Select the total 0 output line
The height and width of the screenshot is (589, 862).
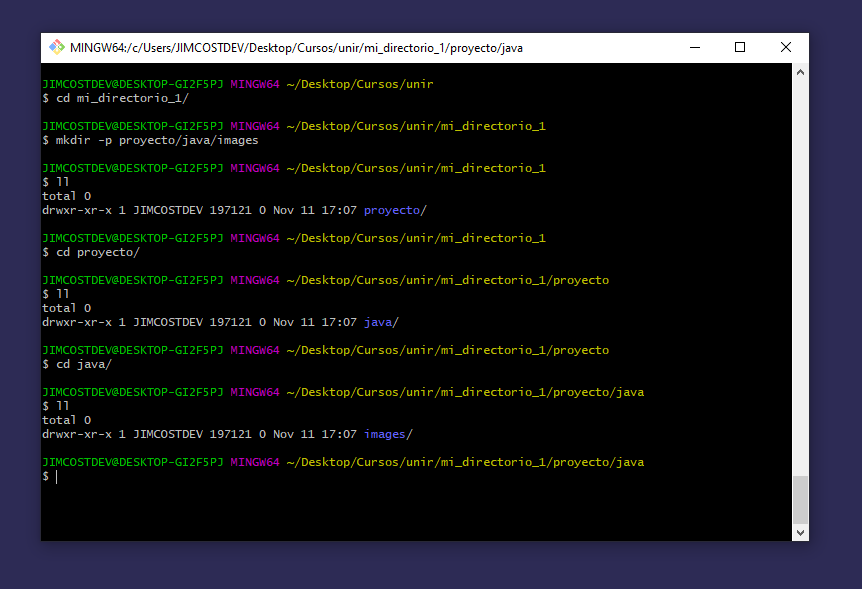click(x=65, y=419)
